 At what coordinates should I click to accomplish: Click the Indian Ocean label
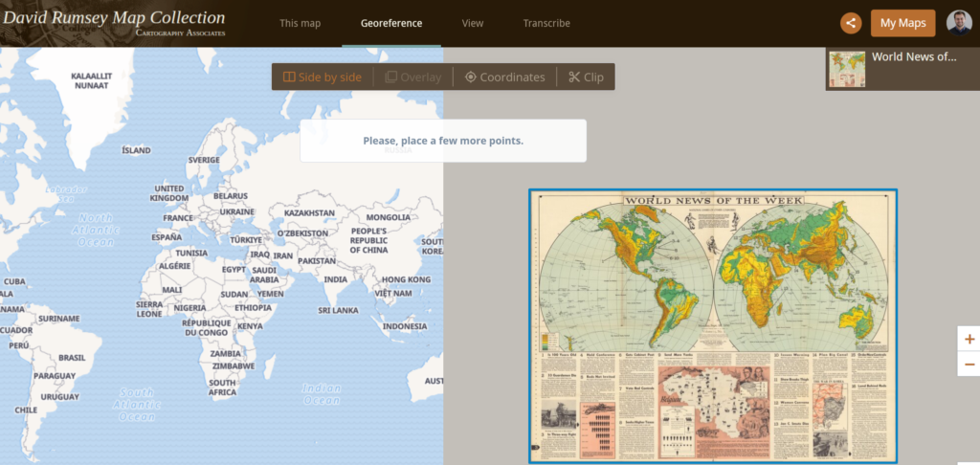coord(322,394)
